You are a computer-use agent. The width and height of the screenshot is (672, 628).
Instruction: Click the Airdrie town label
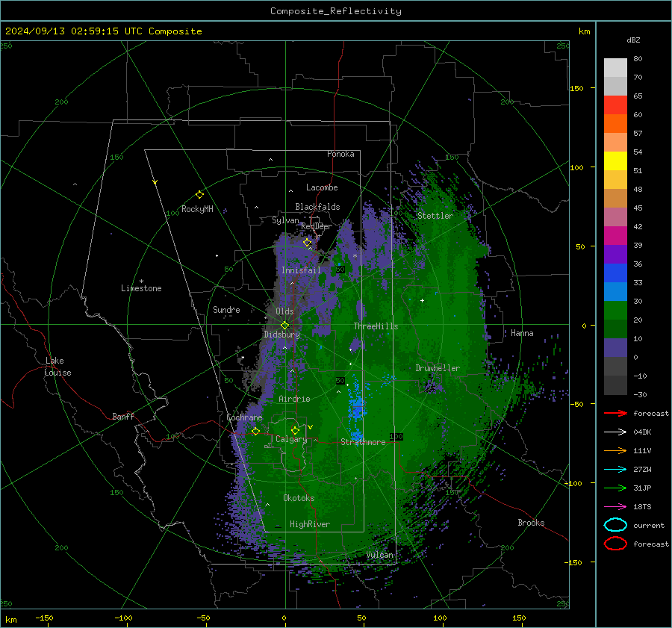coord(294,399)
